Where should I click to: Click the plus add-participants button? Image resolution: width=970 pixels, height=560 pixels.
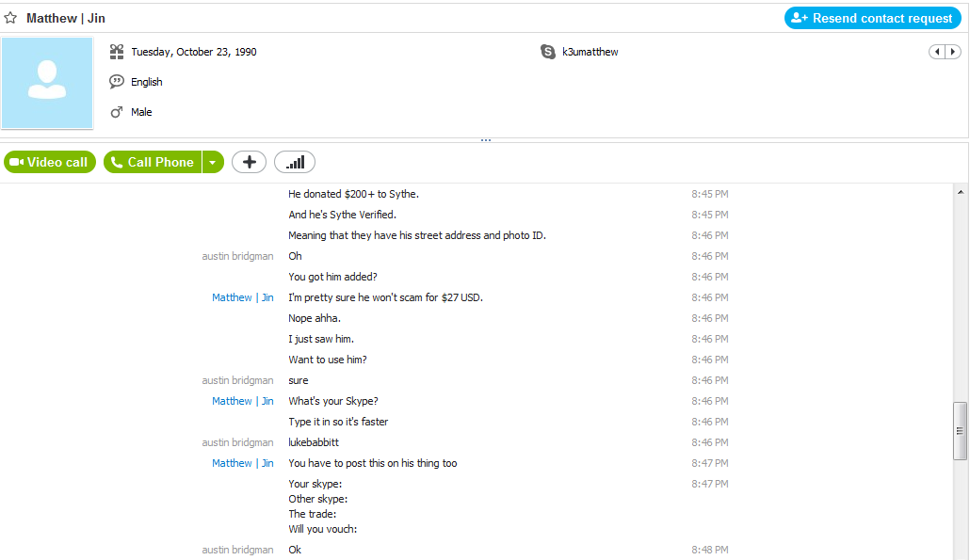(249, 162)
